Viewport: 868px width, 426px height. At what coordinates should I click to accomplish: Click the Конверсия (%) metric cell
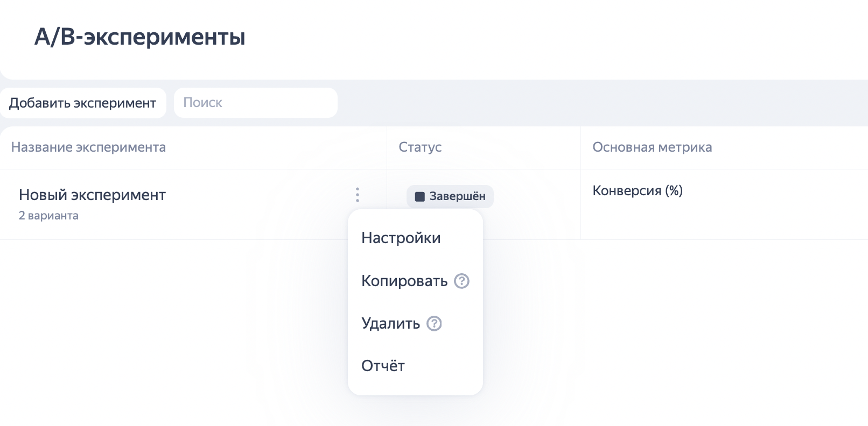coord(638,191)
